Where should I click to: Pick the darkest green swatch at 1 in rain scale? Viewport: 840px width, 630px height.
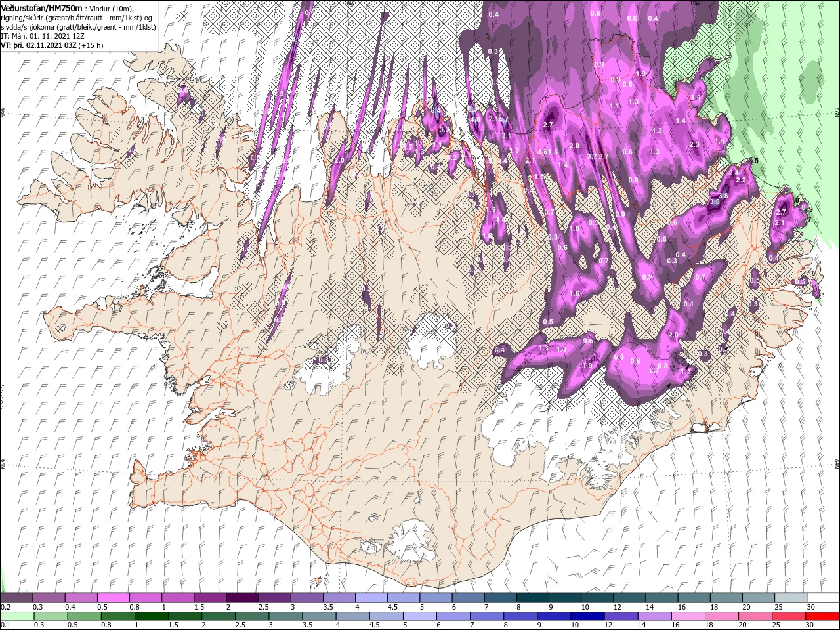(151, 616)
